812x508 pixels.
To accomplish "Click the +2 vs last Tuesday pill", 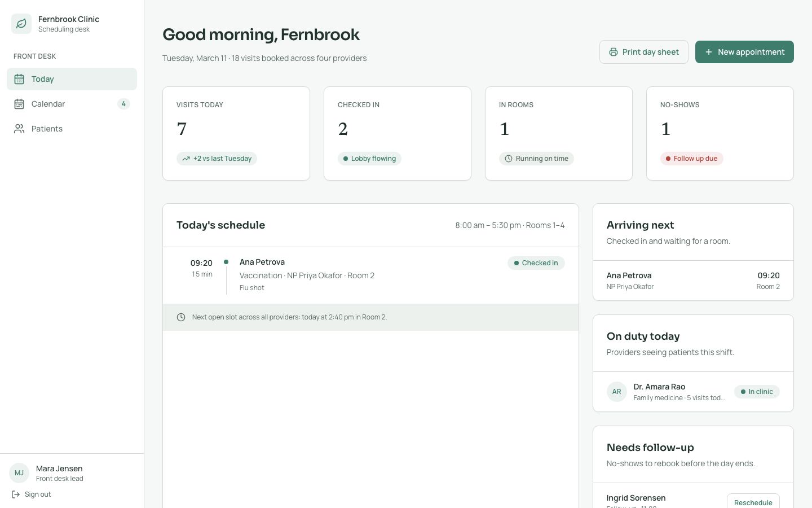I will (217, 159).
